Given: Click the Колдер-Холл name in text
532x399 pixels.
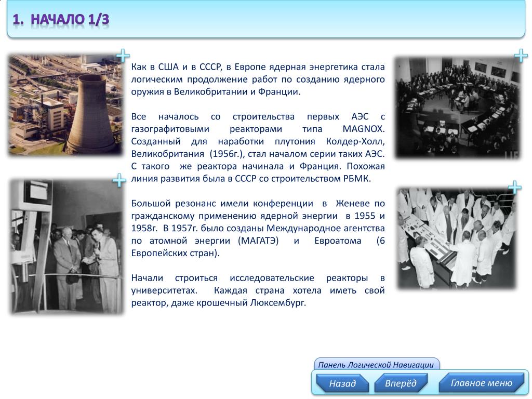Looking at the screenshot, I should coord(355,141).
